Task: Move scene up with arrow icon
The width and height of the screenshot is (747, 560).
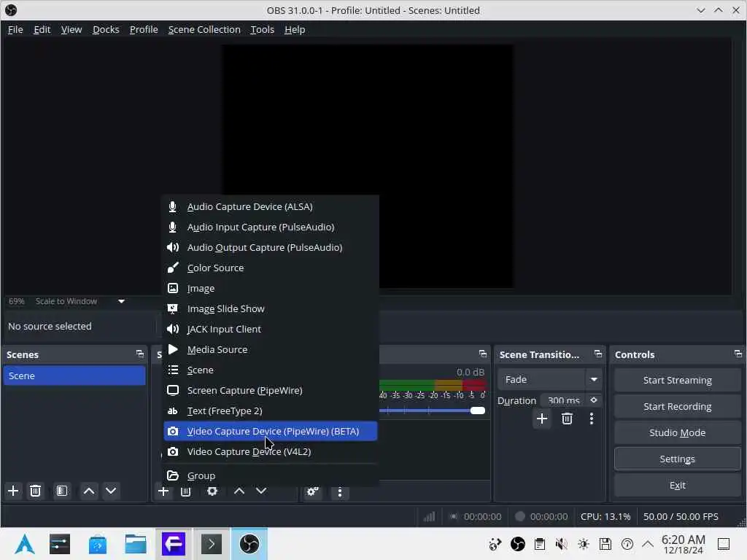Action: [88, 491]
